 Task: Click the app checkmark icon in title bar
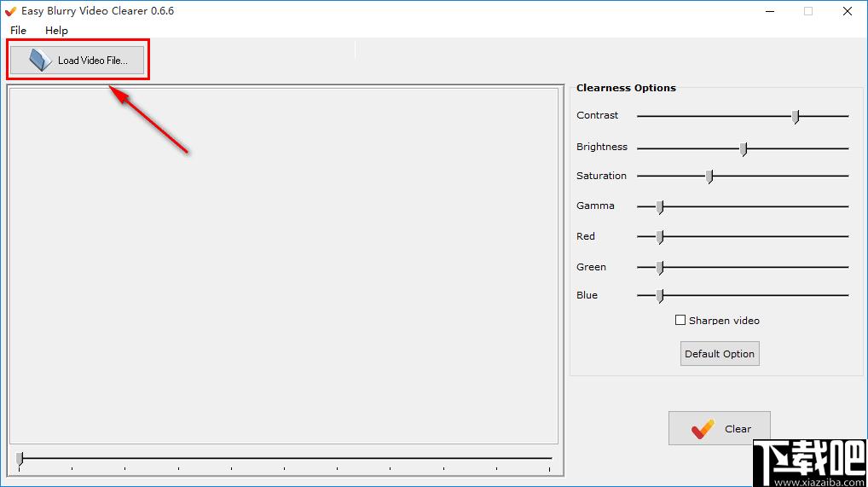pyautogui.click(x=10, y=11)
